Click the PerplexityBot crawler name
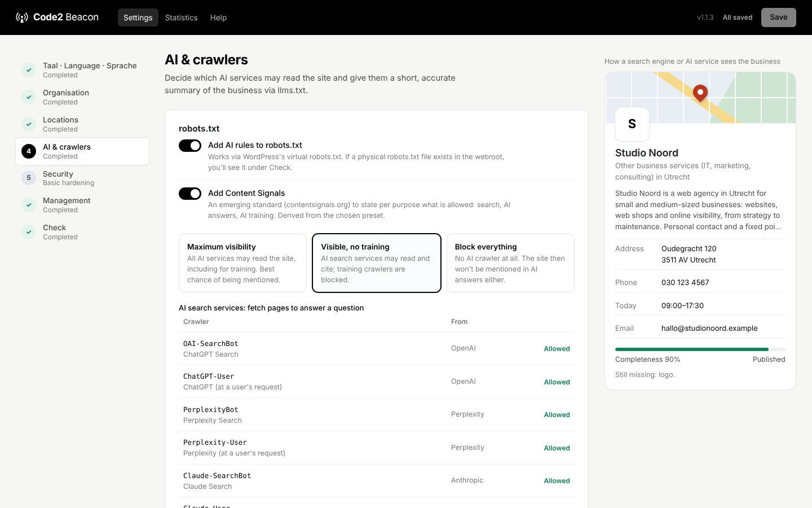The width and height of the screenshot is (812, 508). pos(211,410)
